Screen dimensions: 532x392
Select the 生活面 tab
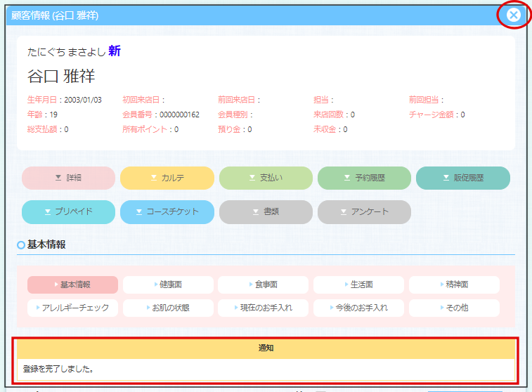pos(358,285)
